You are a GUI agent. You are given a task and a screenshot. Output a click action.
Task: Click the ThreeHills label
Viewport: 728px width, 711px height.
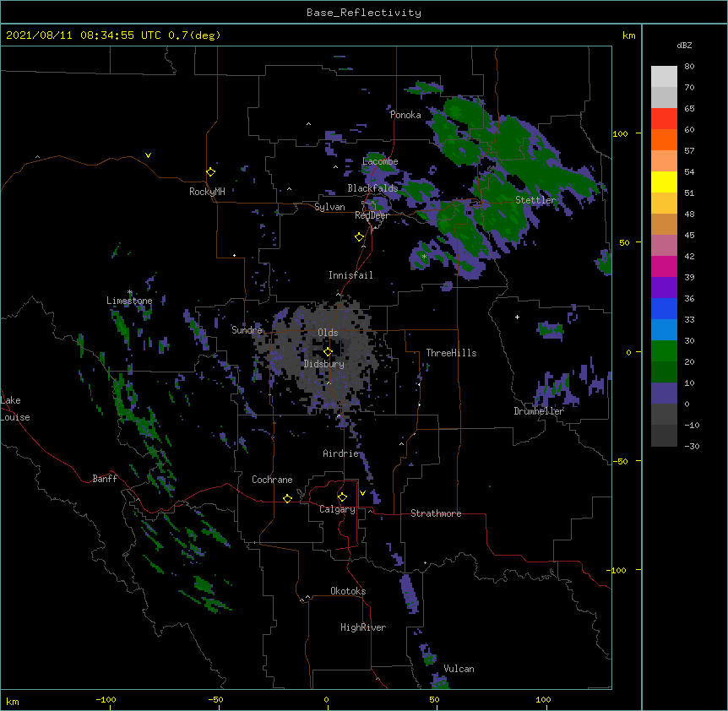tap(451, 353)
